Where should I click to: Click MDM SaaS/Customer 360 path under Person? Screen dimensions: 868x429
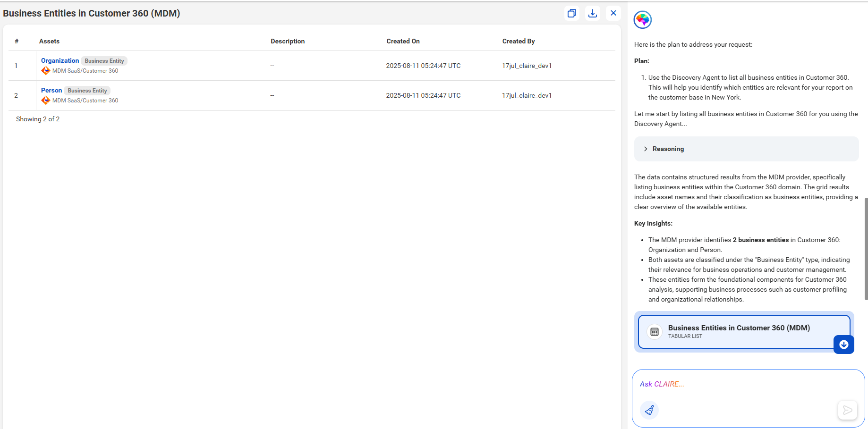coord(85,101)
